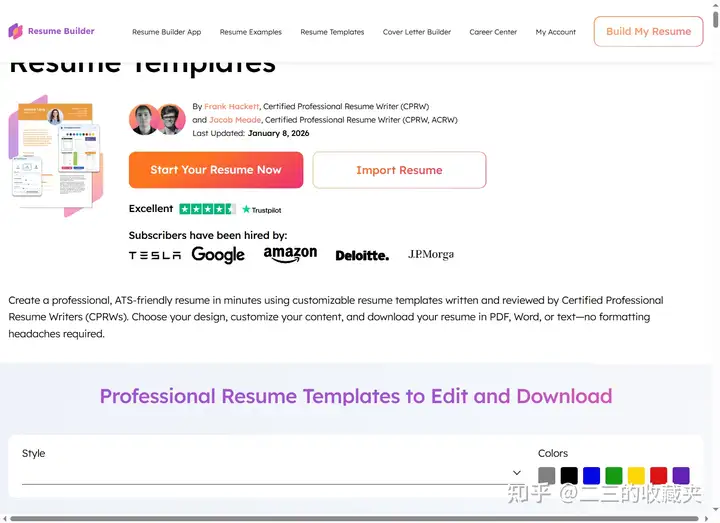This screenshot has height=523, width=720.
Task: Click the Resume Builder logo icon
Action: click(16, 31)
